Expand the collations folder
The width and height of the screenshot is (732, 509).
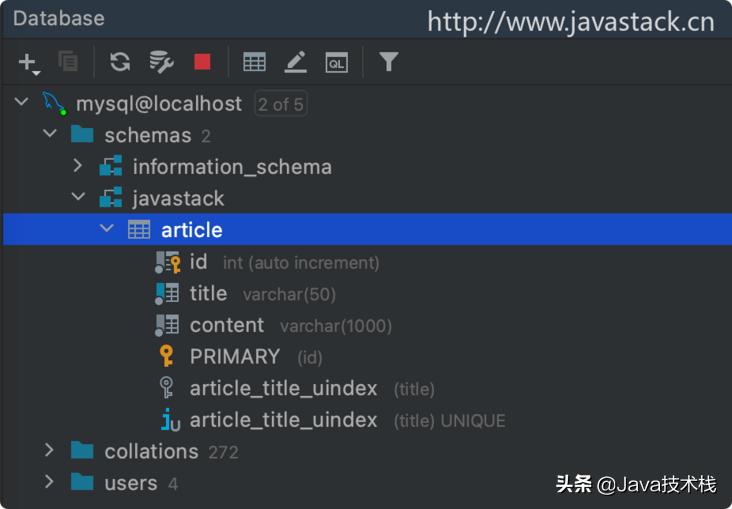click(49, 450)
